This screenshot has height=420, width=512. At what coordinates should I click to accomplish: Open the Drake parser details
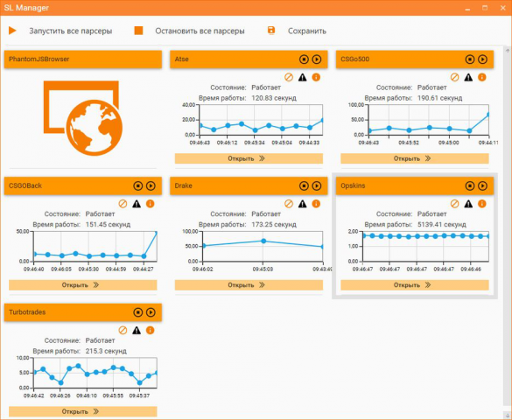tap(249, 285)
